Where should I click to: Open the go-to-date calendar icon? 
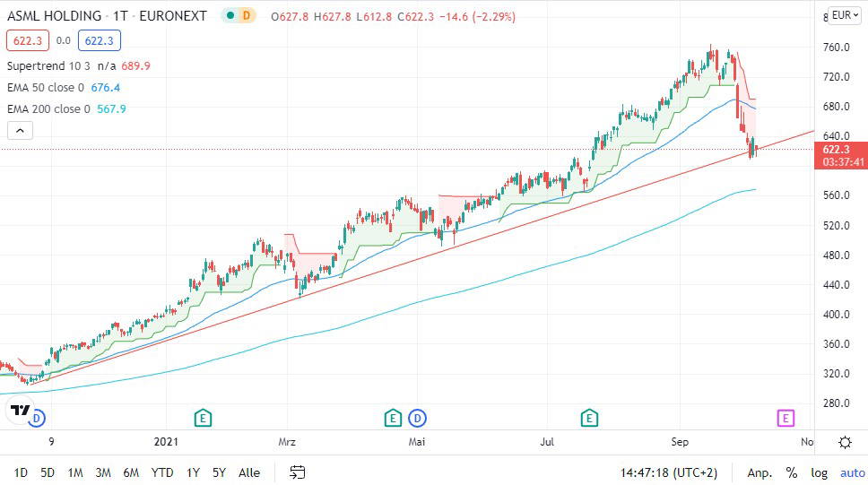(298, 472)
